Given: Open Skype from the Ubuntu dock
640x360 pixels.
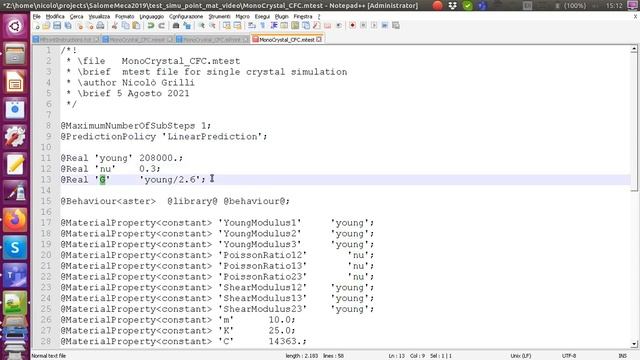Looking at the screenshot, I should [x=15, y=248].
